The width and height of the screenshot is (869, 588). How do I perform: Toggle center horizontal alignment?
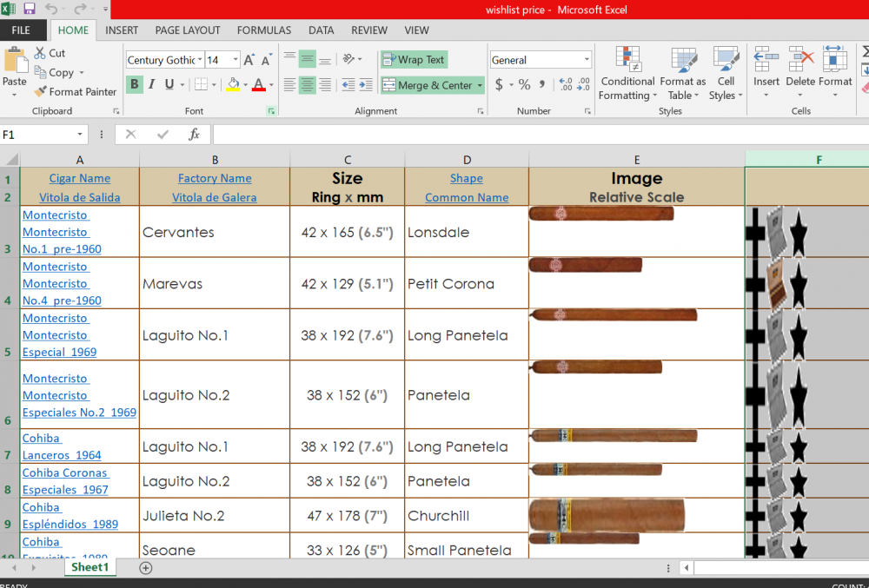point(307,85)
